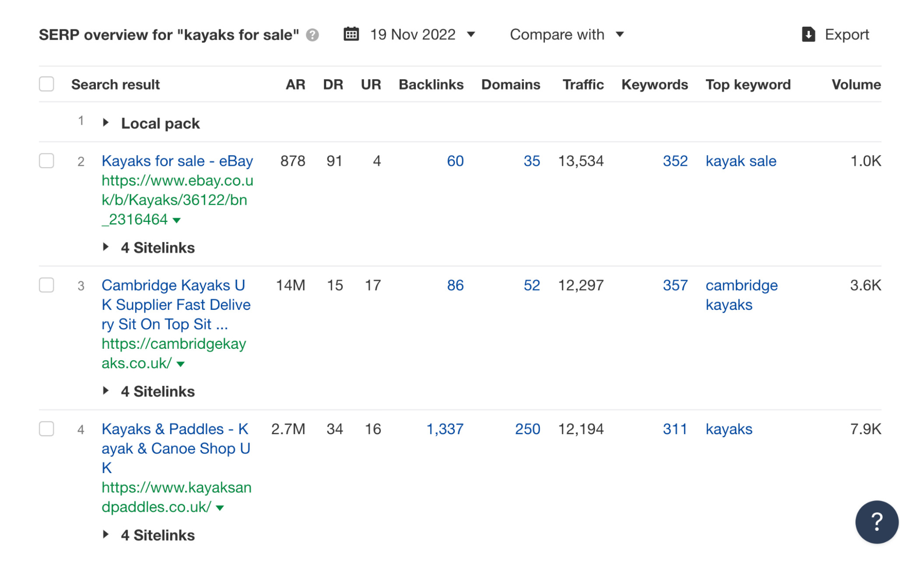The width and height of the screenshot is (924, 572).
Task: Click green URL arrow for kayaksandpaddles result
Action: [220, 508]
